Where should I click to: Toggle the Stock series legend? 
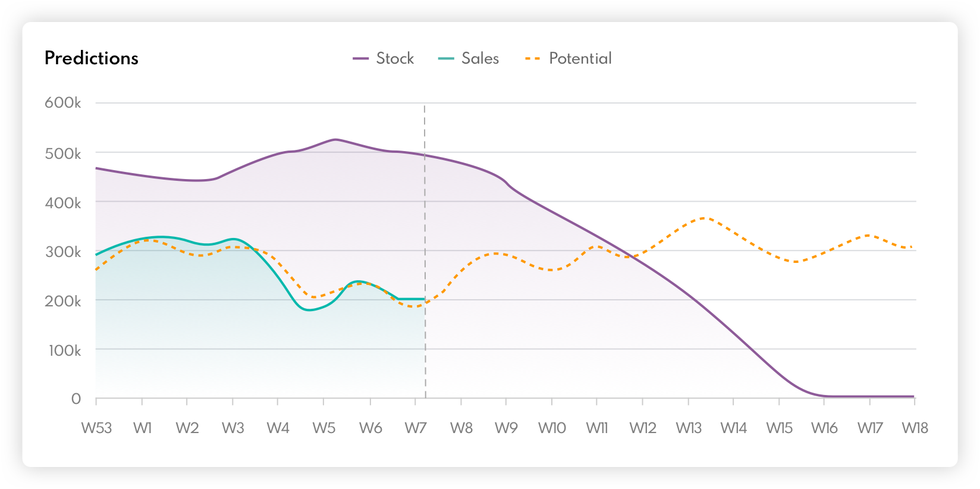(x=394, y=58)
